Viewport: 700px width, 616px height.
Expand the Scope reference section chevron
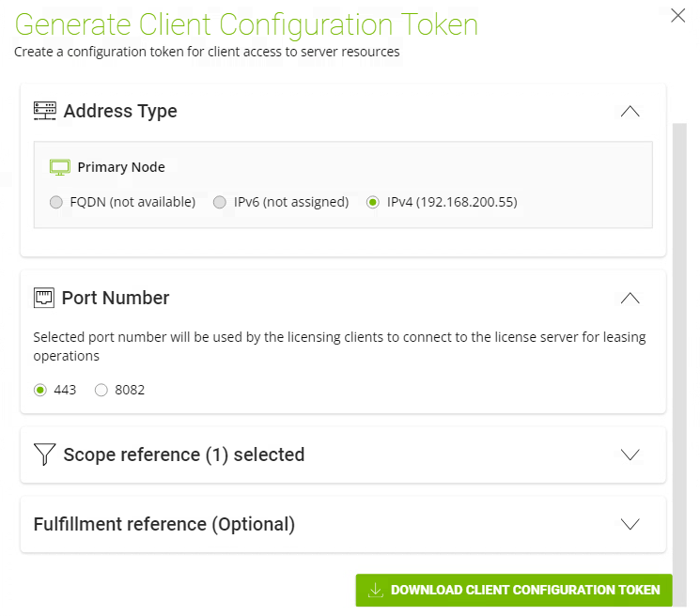(x=630, y=454)
